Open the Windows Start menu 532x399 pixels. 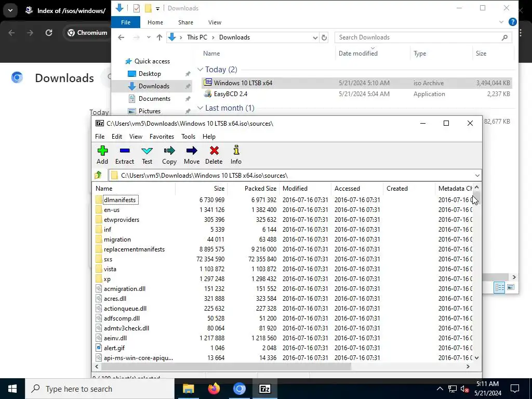(12, 389)
